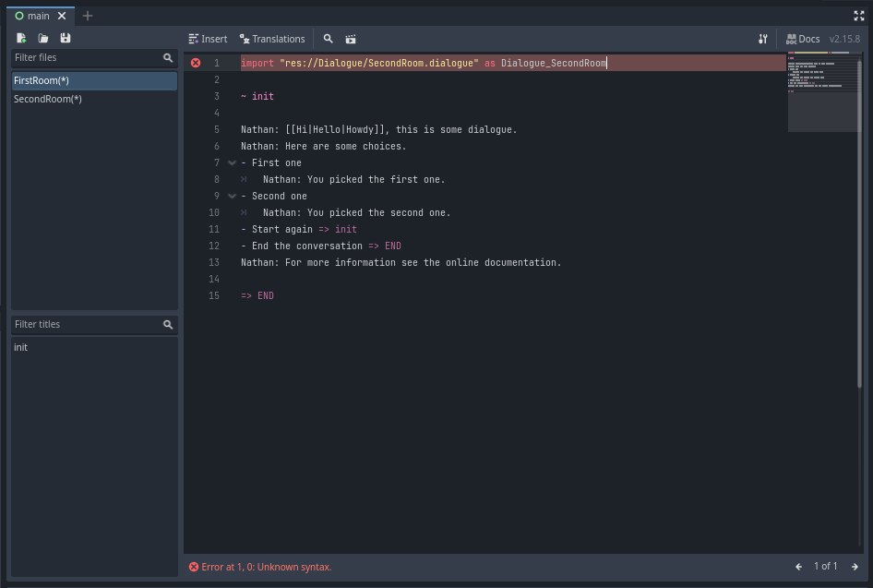Test run the current dialogue
Viewport: 873px width, 588px height.
pos(350,39)
